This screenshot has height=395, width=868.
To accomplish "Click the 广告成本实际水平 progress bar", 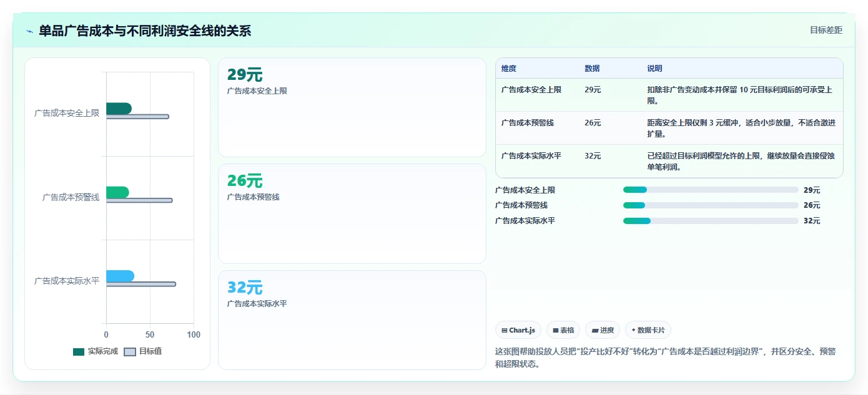I will pos(711,221).
